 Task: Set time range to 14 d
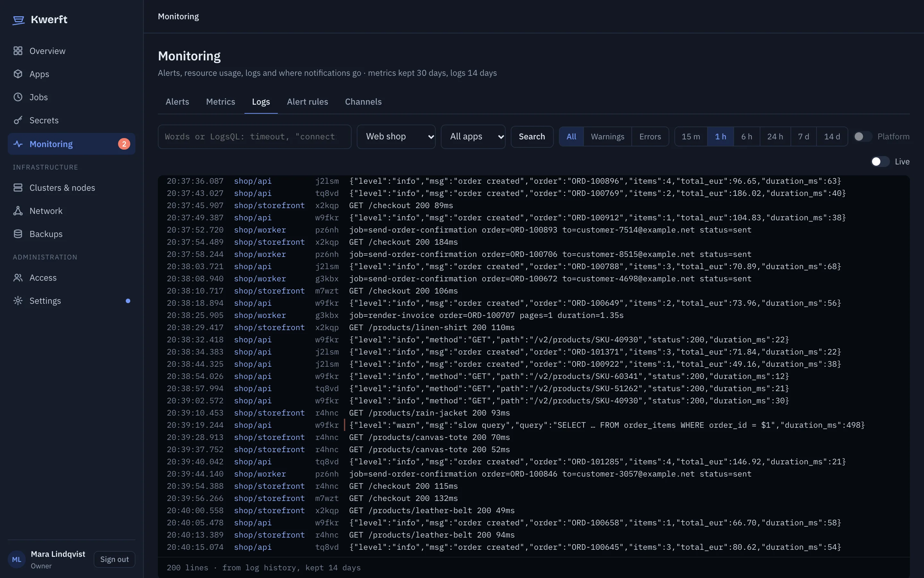pos(832,136)
